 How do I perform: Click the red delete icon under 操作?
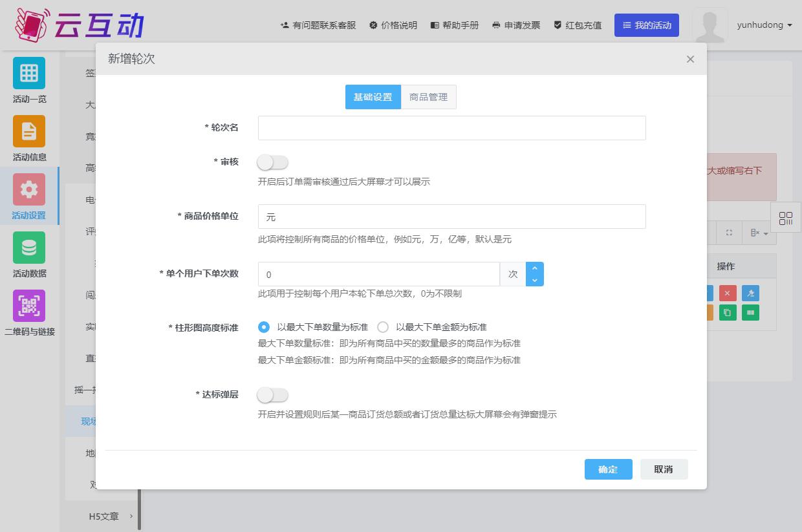click(727, 293)
